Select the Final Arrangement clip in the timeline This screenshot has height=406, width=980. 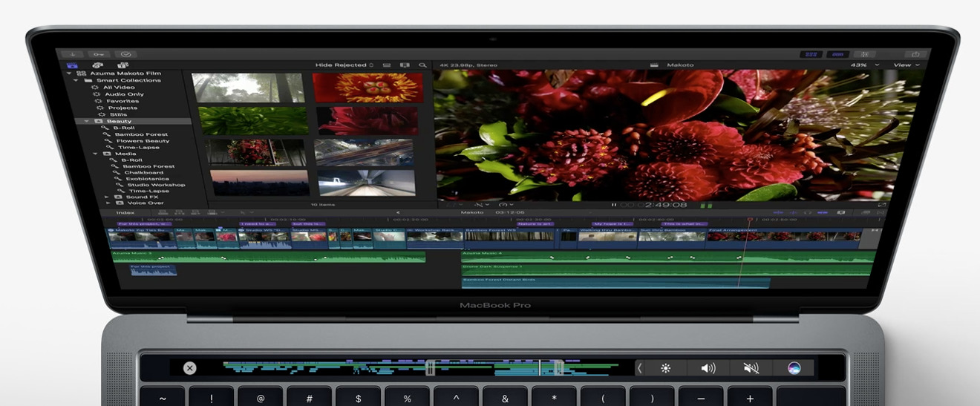click(784, 237)
